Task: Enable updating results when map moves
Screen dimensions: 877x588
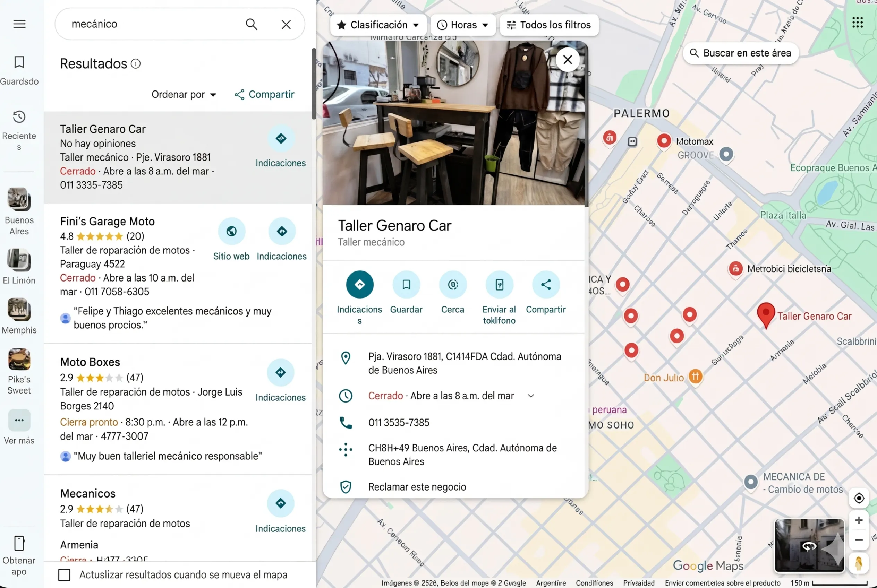Action: (65, 574)
